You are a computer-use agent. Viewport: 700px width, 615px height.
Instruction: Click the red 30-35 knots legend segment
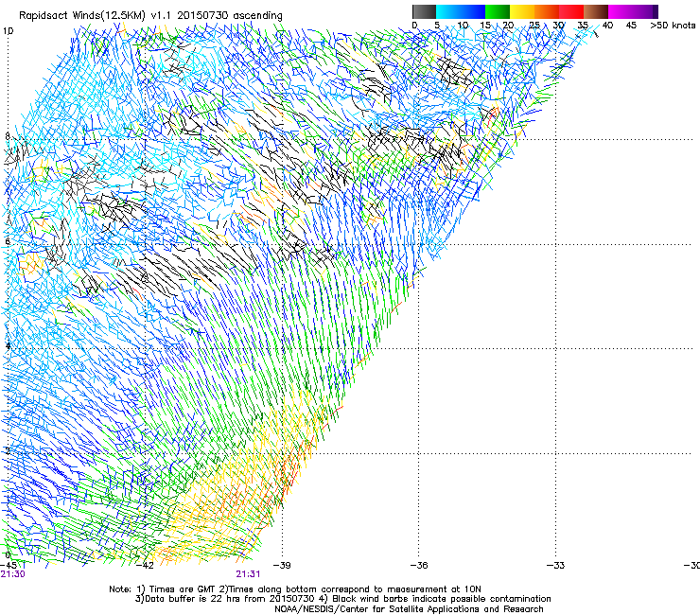click(571, 11)
